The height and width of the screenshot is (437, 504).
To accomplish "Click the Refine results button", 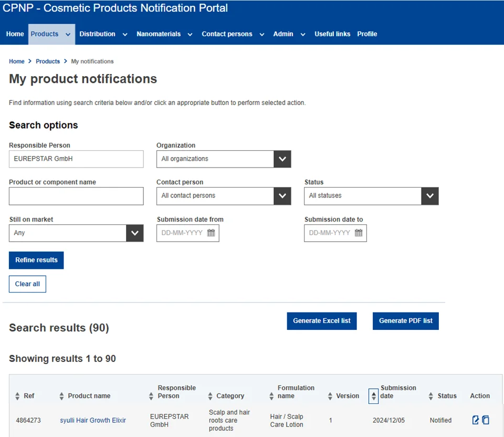I will tap(36, 260).
